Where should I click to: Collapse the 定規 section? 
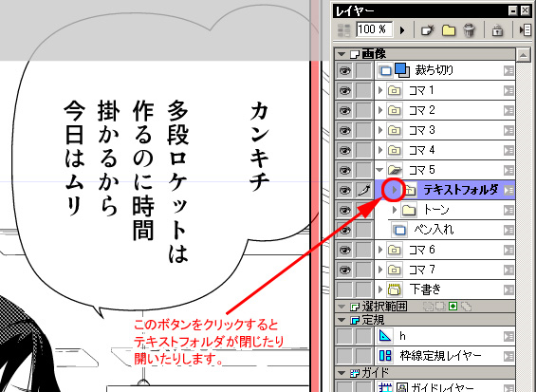pyautogui.click(x=342, y=320)
